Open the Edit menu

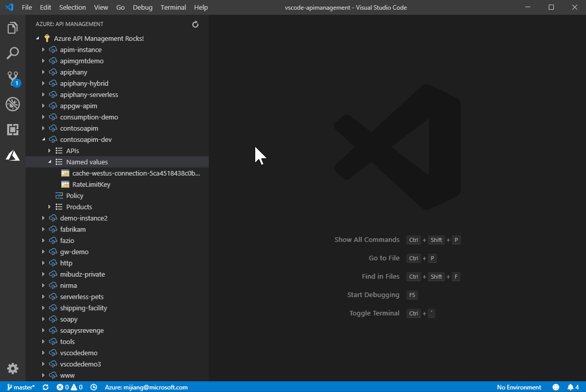pos(45,7)
